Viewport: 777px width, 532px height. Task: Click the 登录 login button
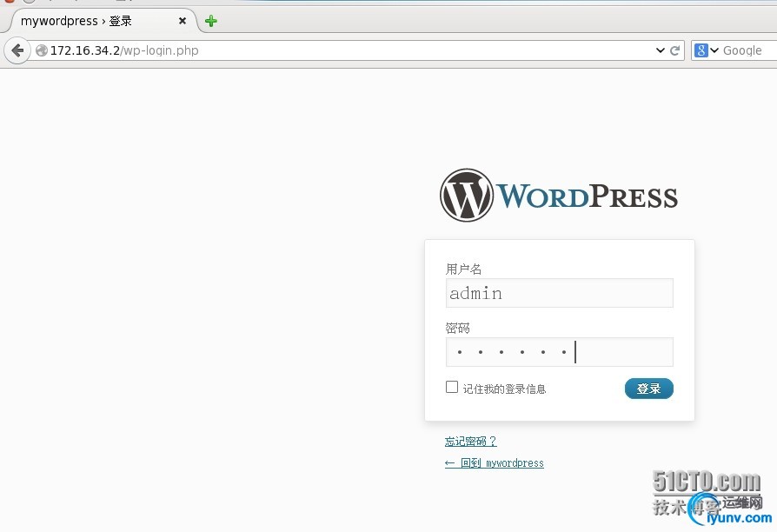(x=648, y=389)
